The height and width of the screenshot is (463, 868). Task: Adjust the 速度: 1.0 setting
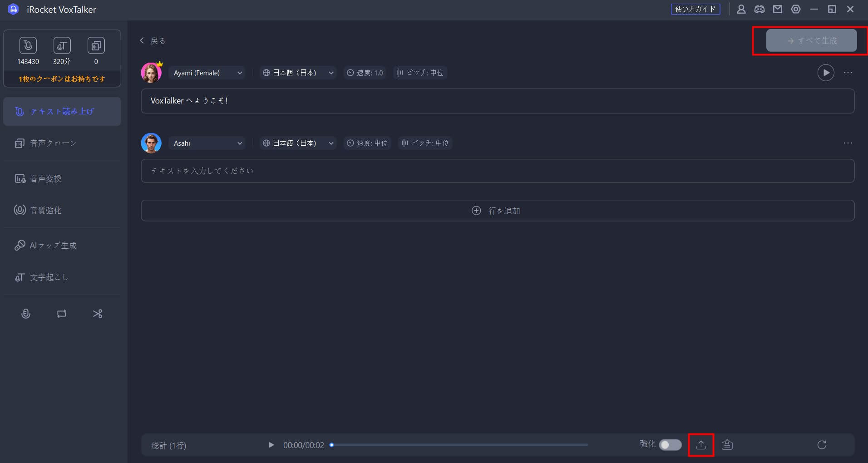pyautogui.click(x=365, y=73)
